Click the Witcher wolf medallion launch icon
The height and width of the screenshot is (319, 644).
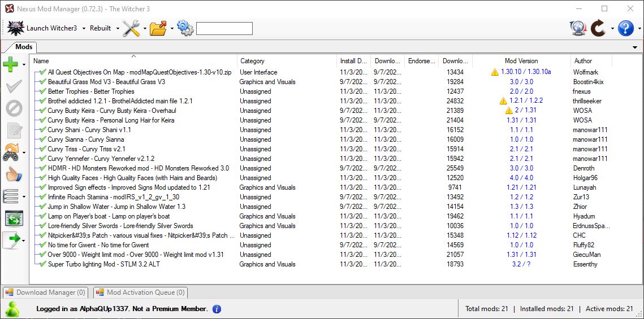(x=16, y=28)
